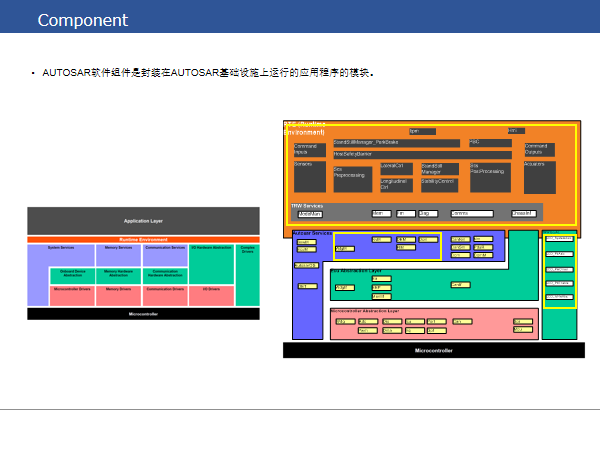This screenshot has width=600, height=450.
Task: Select the 'Memory Hardware Abstraction' block
Action: click(x=118, y=276)
